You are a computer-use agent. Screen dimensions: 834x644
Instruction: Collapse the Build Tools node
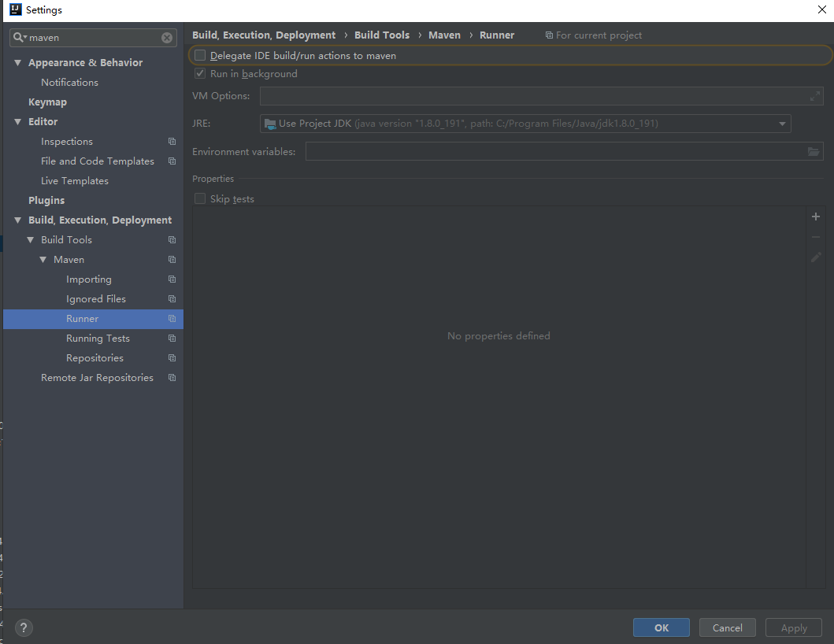click(x=30, y=240)
